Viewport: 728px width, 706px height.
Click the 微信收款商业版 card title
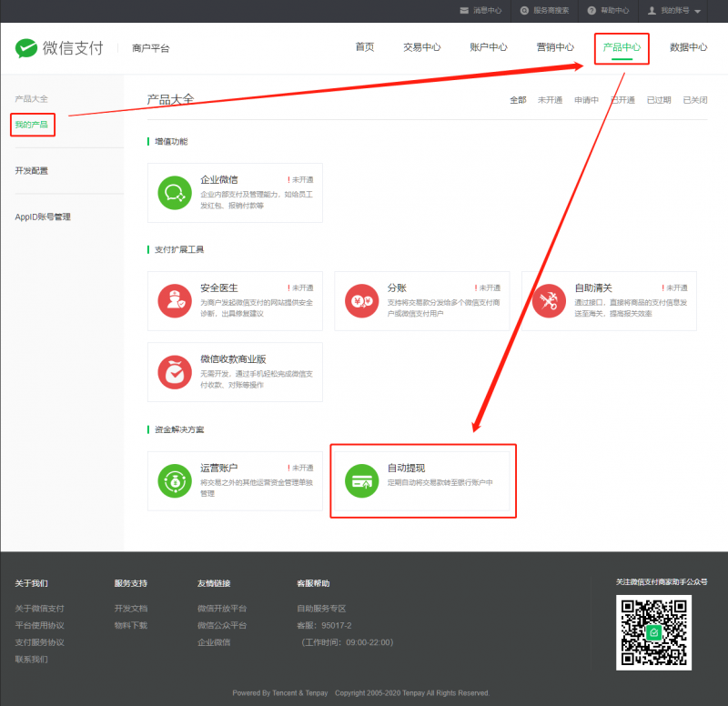tap(233, 359)
